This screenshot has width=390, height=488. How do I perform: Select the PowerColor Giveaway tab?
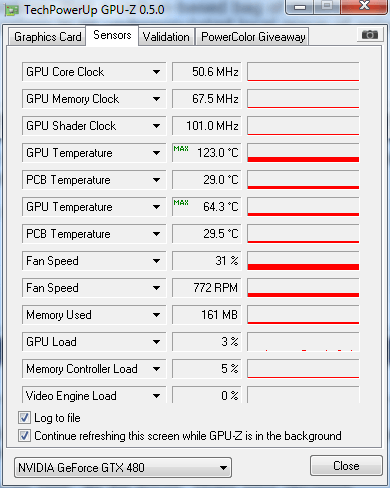point(253,37)
